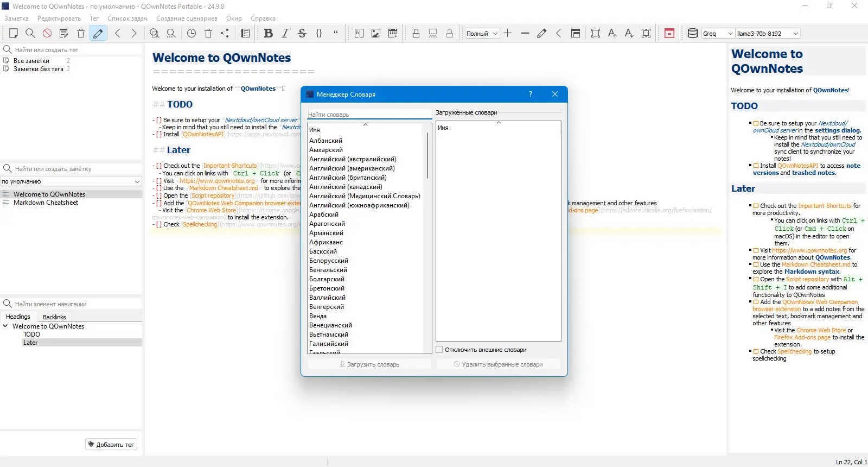Open the Chrome Web Store preview link
868x467 pixels.
(x=821, y=330)
